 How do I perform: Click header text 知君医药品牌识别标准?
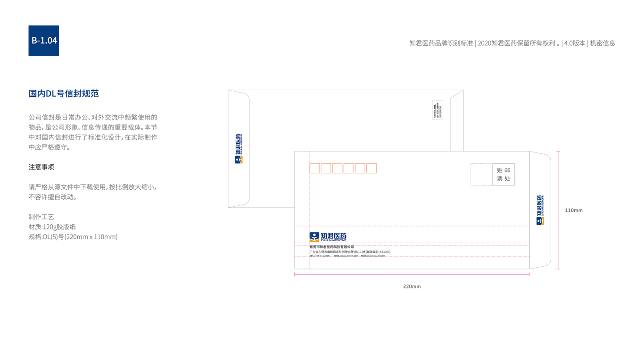(x=441, y=43)
